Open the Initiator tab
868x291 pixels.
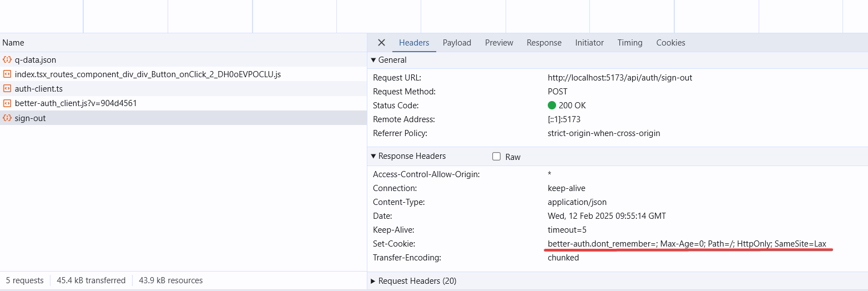tap(589, 43)
